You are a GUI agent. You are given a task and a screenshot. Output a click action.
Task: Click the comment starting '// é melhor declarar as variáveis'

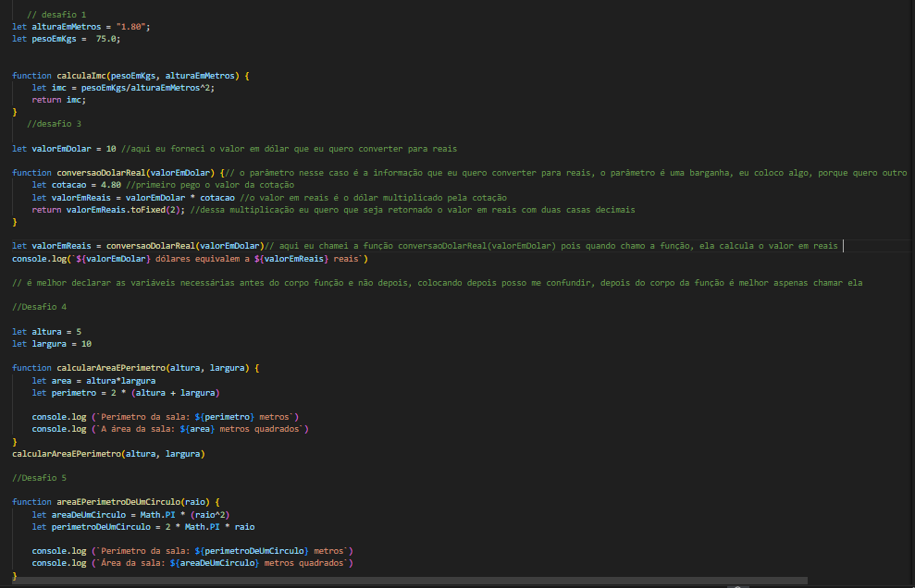(437, 283)
